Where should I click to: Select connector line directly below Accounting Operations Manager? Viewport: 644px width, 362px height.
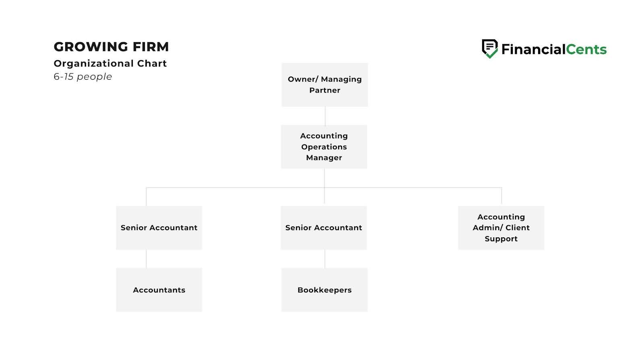tap(324, 178)
